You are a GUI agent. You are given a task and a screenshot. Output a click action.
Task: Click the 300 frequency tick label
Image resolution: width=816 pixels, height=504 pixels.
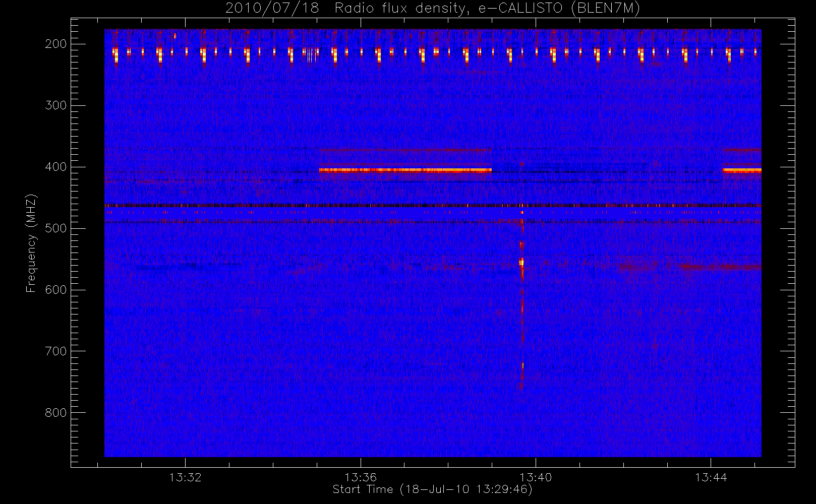pos(56,105)
